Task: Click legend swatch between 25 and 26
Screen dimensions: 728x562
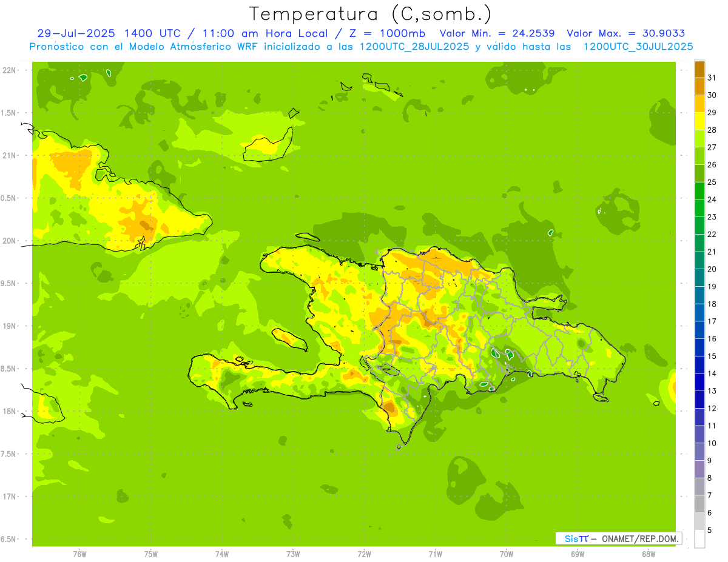Action: (699, 173)
